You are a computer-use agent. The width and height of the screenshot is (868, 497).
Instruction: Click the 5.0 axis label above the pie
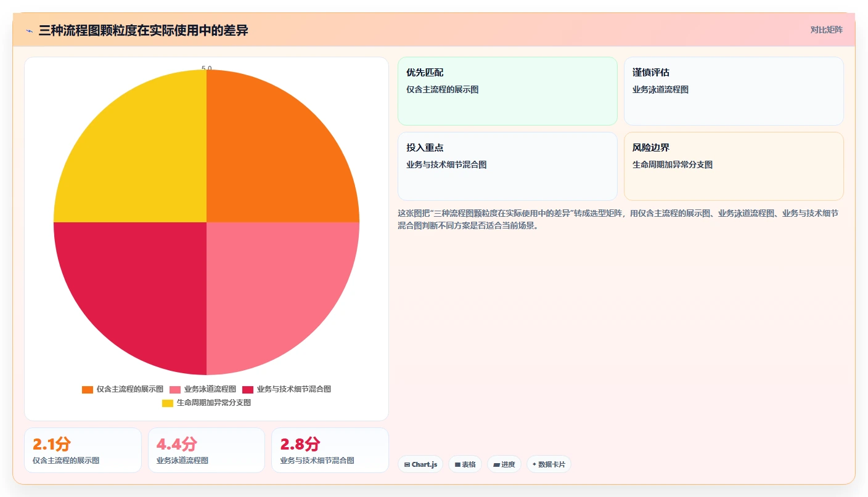pos(207,68)
